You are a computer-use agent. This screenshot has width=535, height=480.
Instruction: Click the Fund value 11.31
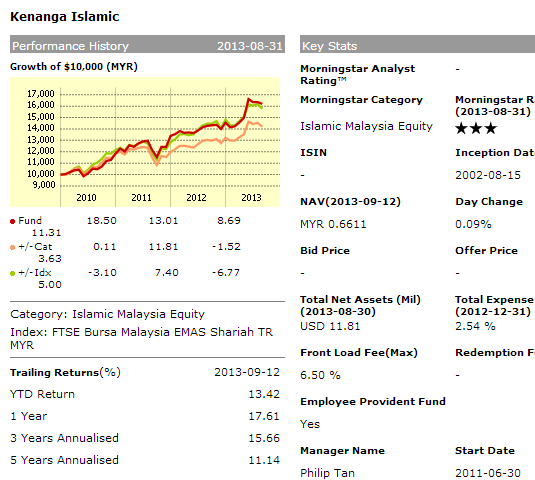point(46,233)
